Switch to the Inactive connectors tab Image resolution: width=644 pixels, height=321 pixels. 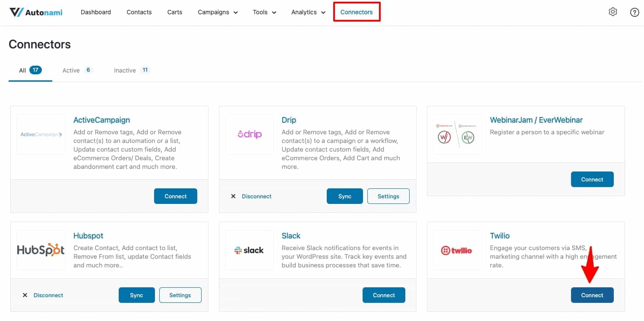tap(132, 70)
